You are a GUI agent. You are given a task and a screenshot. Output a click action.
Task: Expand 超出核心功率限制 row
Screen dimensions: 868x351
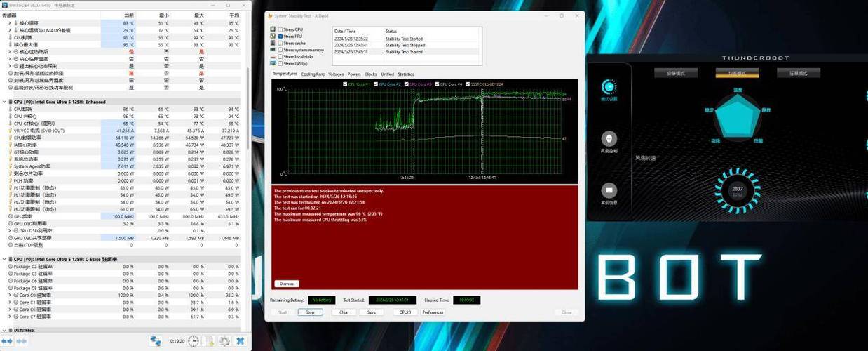(9, 66)
